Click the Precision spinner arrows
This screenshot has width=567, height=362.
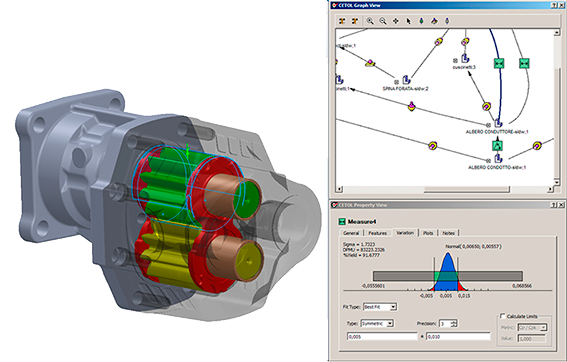pyautogui.click(x=455, y=323)
